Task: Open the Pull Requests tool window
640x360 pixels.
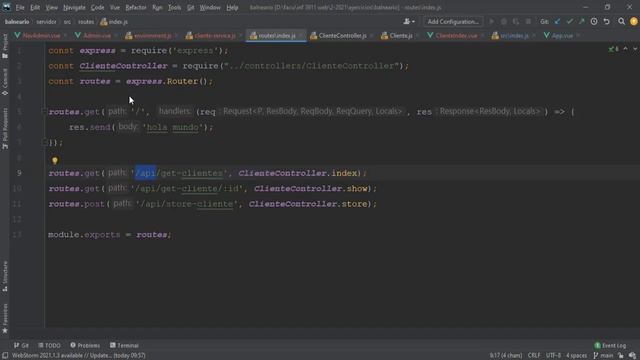Action: coord(5,128)
